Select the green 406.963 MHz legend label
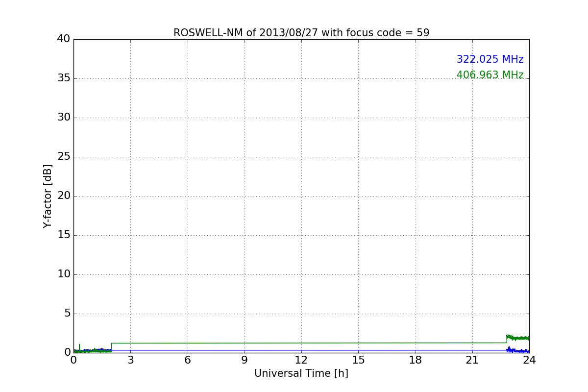Viewport: 588px width, 392px height. click(490, 75)
